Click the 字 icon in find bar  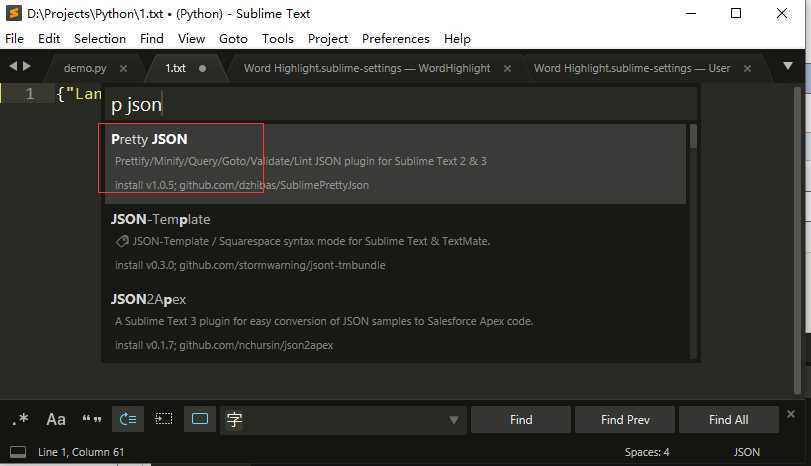click(234, 419)
